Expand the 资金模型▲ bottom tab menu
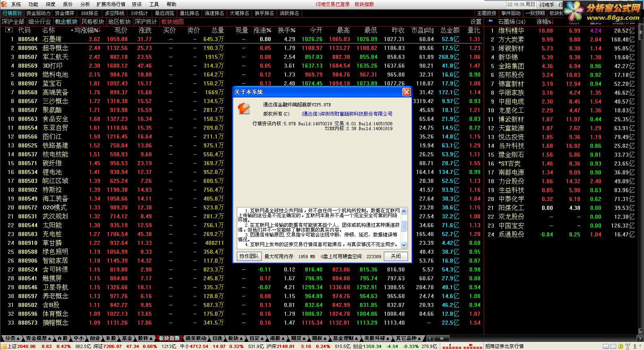644x350 pixels. pos(39,338)
